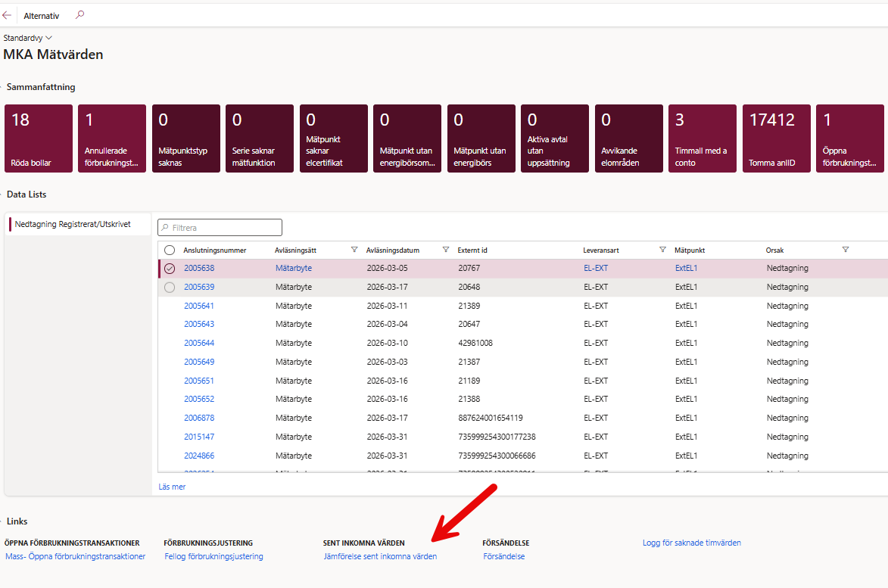Select row checkbox for 2005639
Image resolution: width=888 pixels, height=588 pixels.
click(170, 288)
